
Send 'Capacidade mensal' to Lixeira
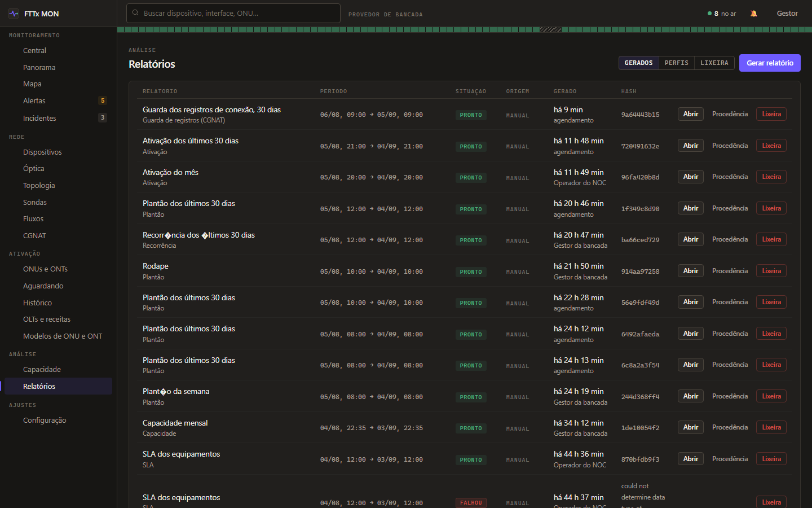point(771,427)
